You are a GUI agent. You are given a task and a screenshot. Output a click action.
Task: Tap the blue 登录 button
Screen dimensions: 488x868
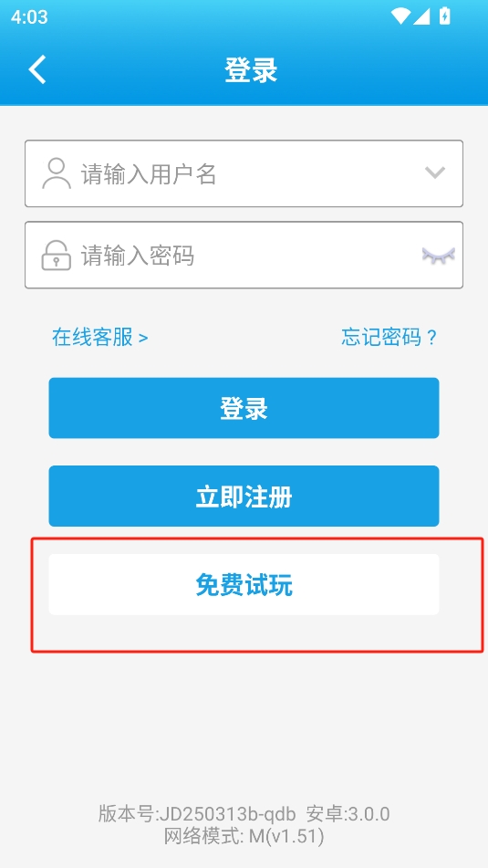point(244,408)
